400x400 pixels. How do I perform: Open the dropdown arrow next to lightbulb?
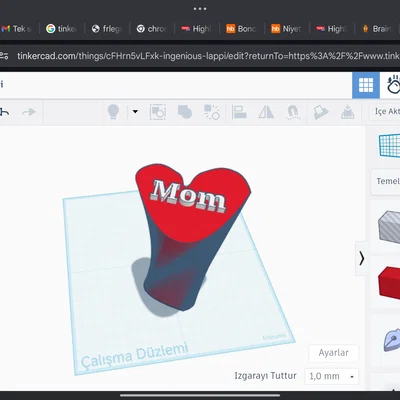135,112
